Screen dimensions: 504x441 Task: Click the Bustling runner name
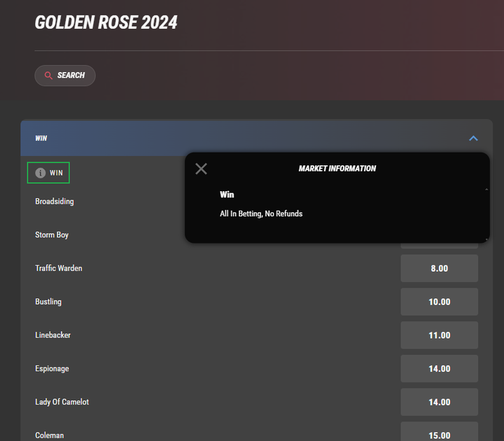tap(48, 302)
